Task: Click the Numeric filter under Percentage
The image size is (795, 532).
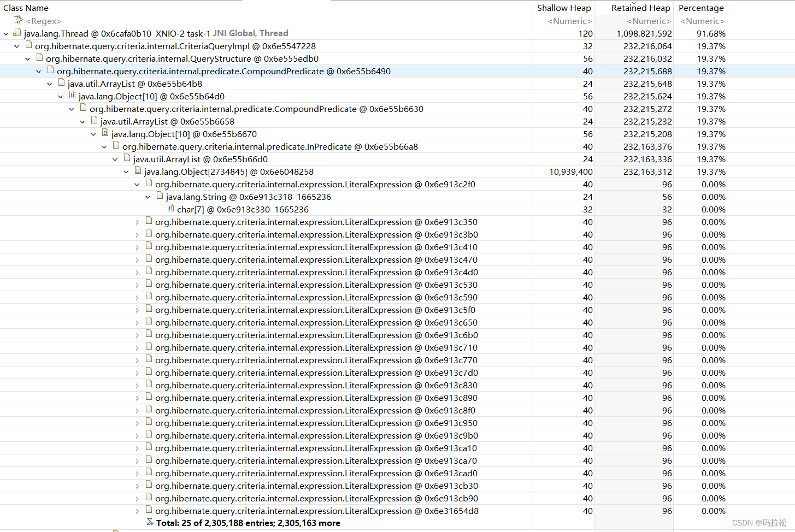Action: 702,21
